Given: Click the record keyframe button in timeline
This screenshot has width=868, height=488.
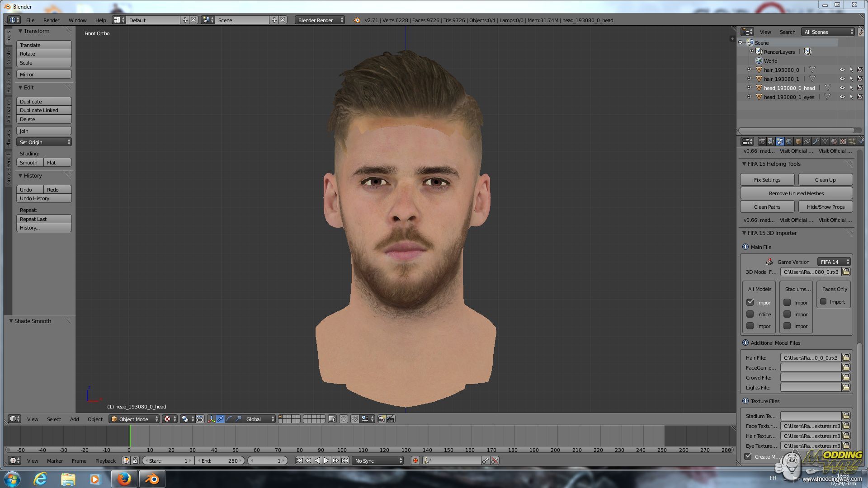Looking at the screenshot, I should click(x=415, y=461).
